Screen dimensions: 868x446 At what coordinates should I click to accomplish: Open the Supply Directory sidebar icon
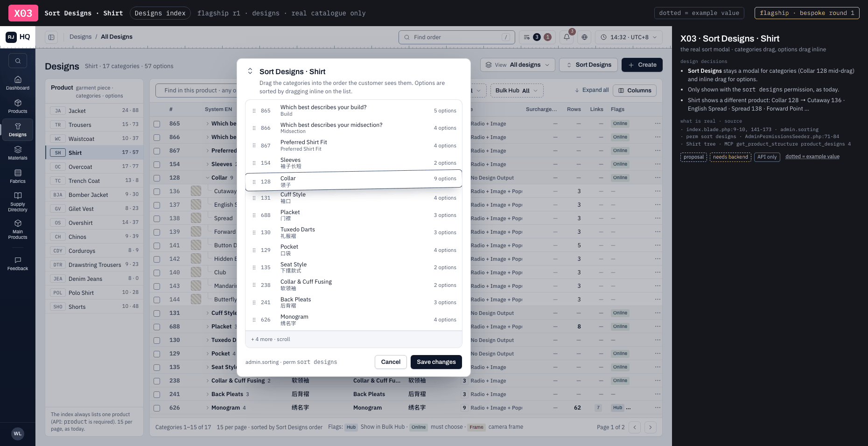point(18,202)
